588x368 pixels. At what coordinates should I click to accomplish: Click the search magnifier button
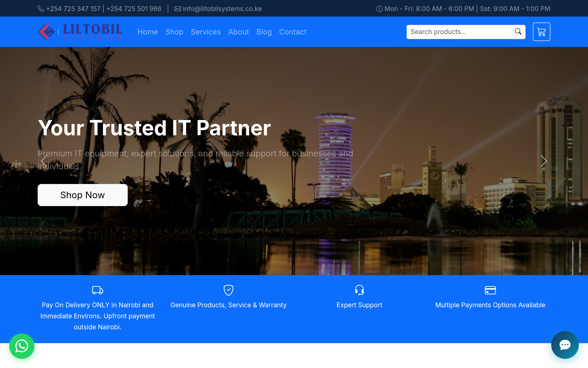(x=518, y=32)
